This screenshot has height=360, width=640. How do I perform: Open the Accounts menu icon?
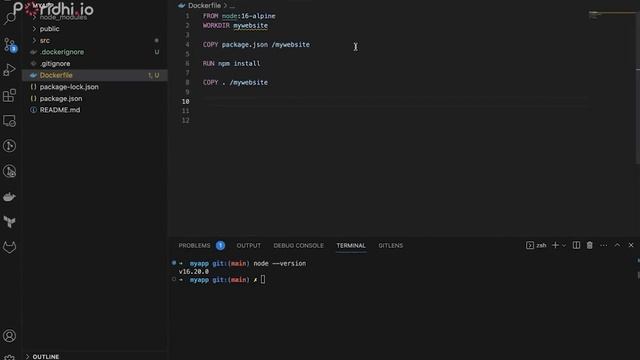click(x=9, y=336)
